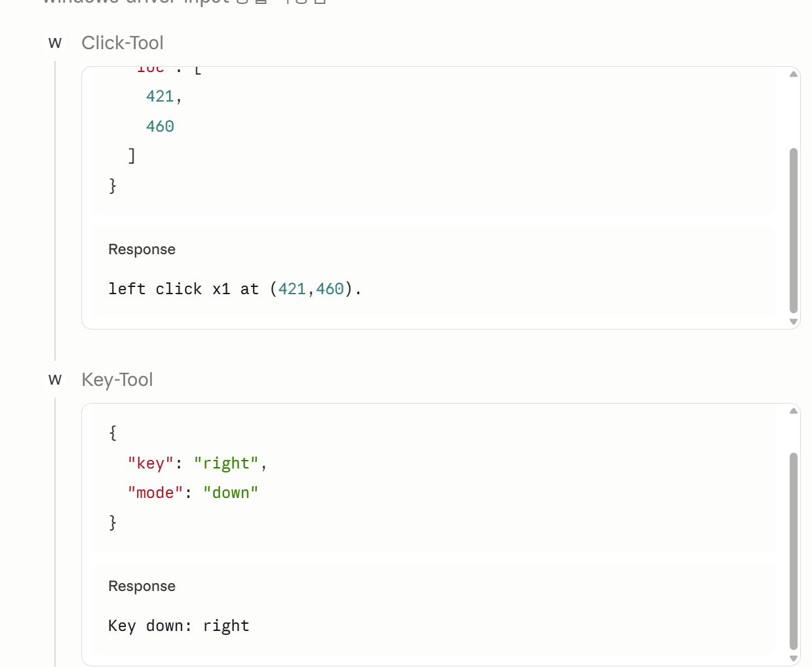Screen dimensions: 812x667
Task: Click the Click-Tool panel scrollbar thumb
Action: pos(794,231)
